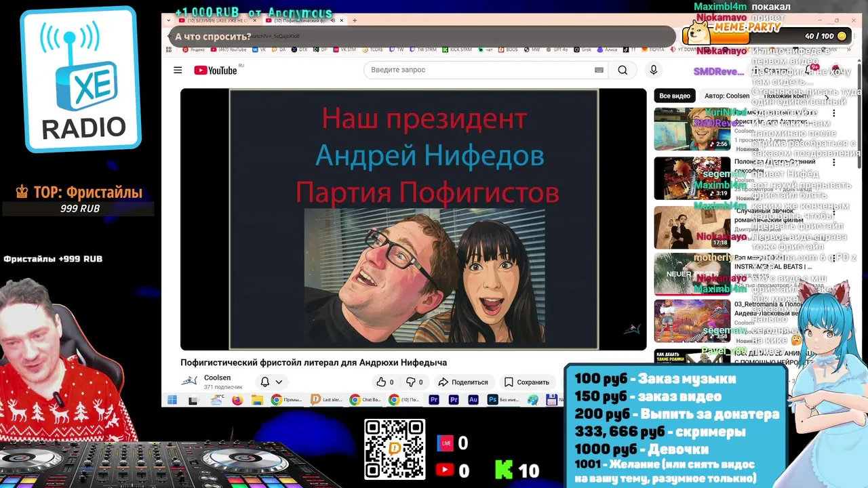This screenshot has width=868, height=488.
Task: Open the DA bookmark
Action: pyautogui.click(x=278, y=49)
